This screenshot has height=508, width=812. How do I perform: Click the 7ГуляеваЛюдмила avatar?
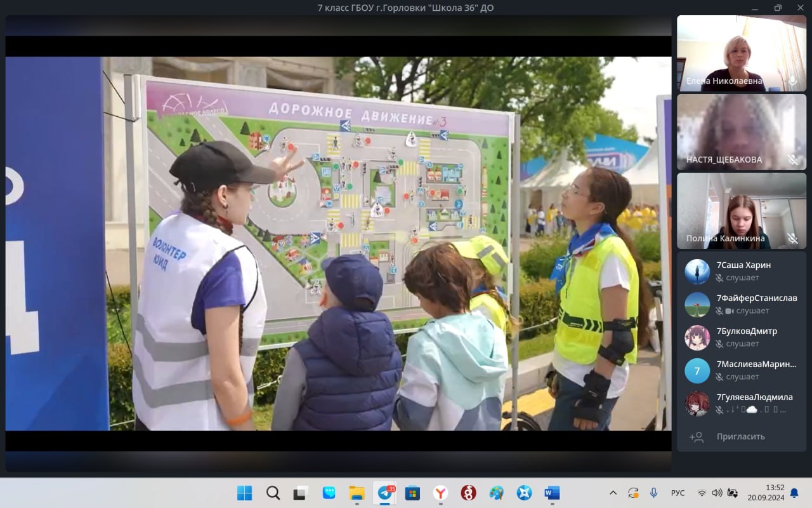697,403
